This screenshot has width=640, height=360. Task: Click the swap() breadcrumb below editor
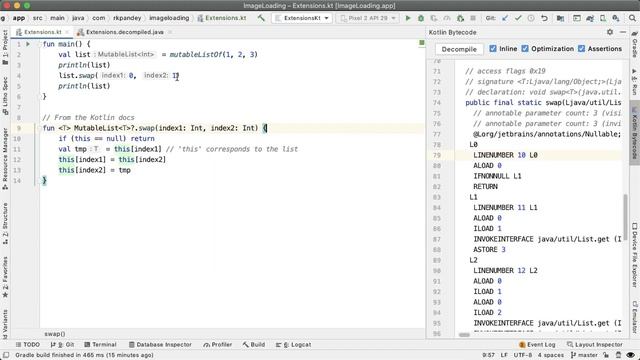coord(55,334)
